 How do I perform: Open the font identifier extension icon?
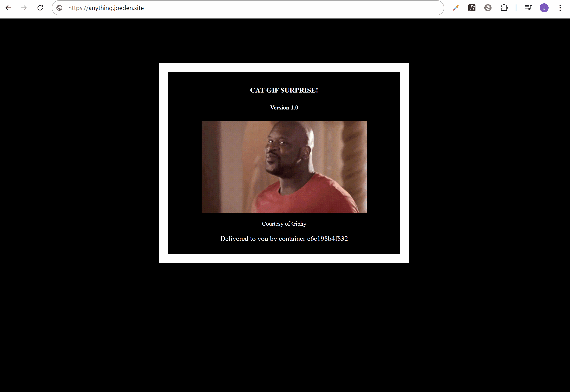(x=472, y=8)
